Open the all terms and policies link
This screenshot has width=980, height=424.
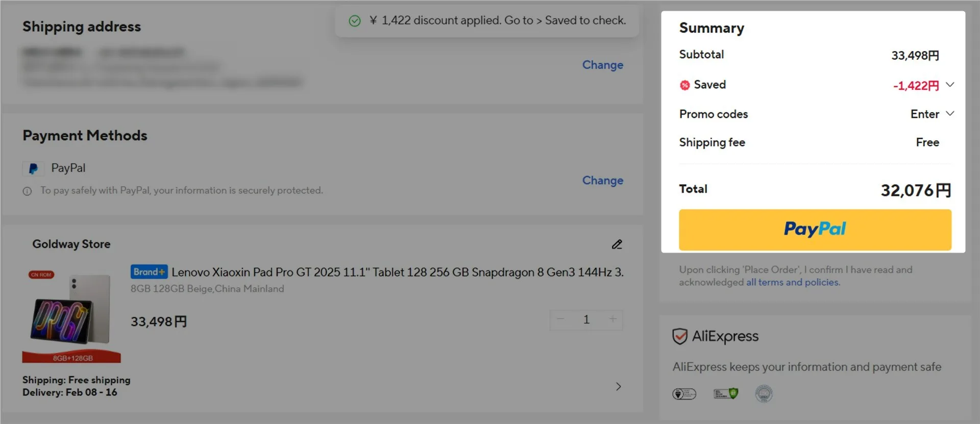tap(792, 283)
